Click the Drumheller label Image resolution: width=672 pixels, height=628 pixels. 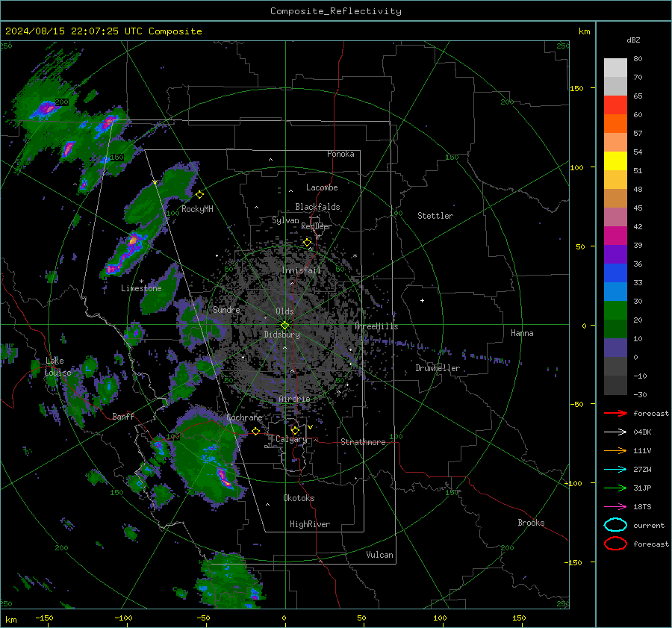pos(438,368)
